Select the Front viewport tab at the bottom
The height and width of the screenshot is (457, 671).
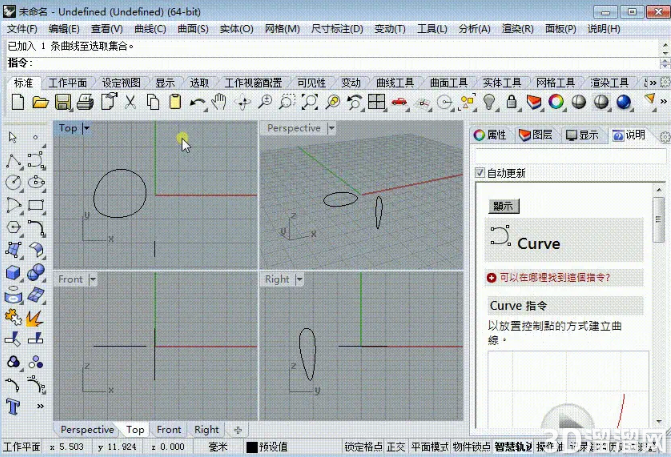169,429
